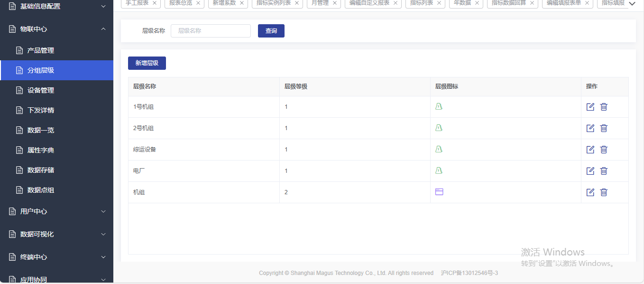Close the 年数据 tab

coord(477,3)
